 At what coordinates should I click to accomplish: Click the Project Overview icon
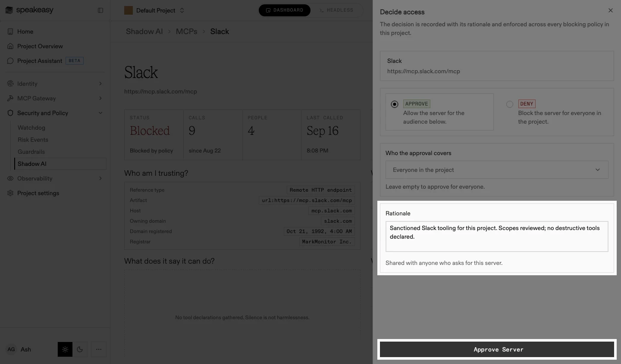(x=10, y=46)
